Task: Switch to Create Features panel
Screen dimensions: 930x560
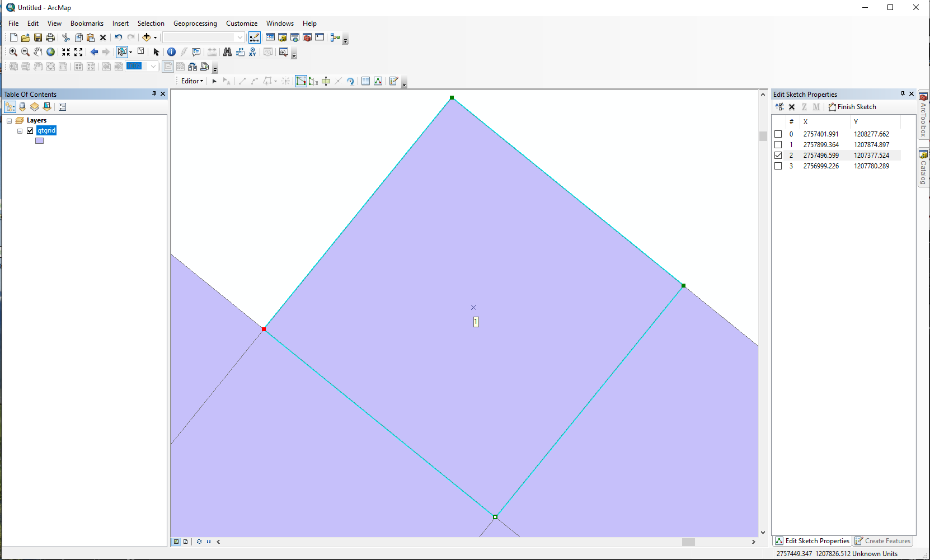Action: click(x=883, y=541)
